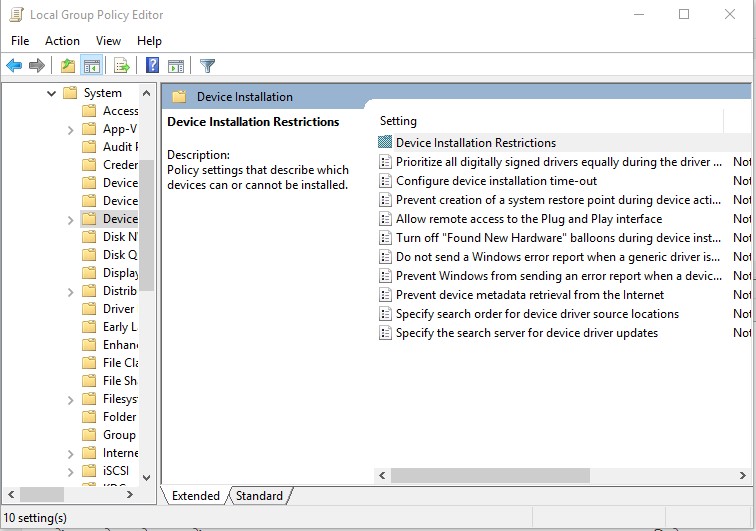Screen dimensions: 756x531
Task: Select Specify search order for device driver sources
Action: click(x=537, y=314)
